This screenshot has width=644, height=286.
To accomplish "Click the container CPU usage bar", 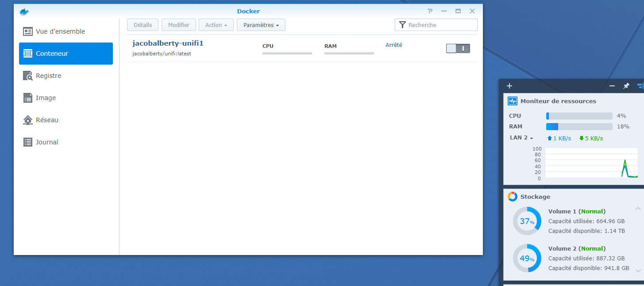I will (287, 53).
